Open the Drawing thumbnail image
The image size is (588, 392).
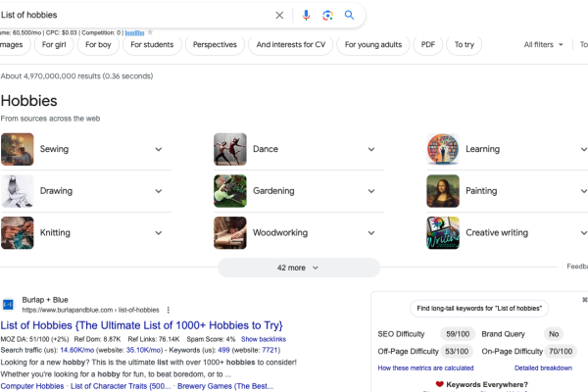tap(18, 191)
